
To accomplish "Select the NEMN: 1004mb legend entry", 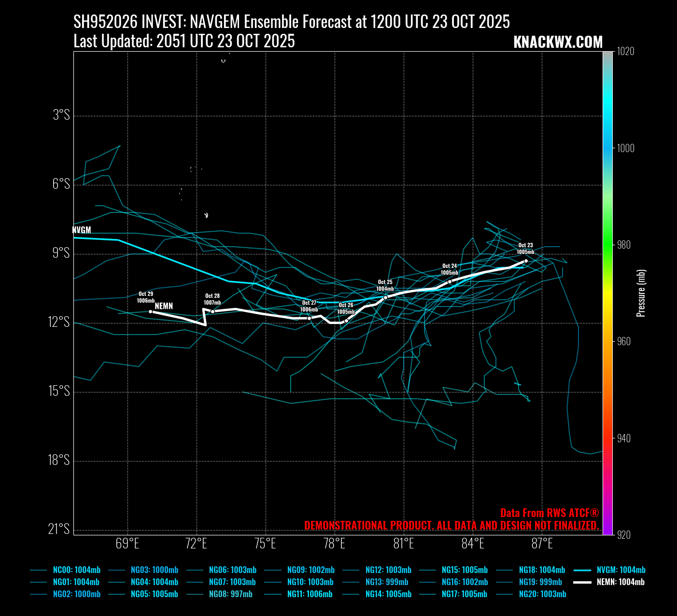I will [x=621, y=582].
